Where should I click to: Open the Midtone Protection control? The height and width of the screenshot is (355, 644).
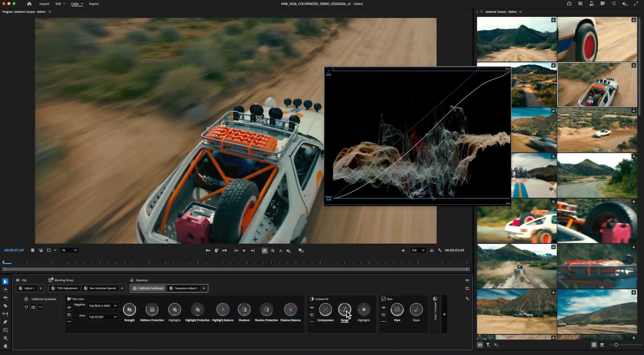coord(152,309)
